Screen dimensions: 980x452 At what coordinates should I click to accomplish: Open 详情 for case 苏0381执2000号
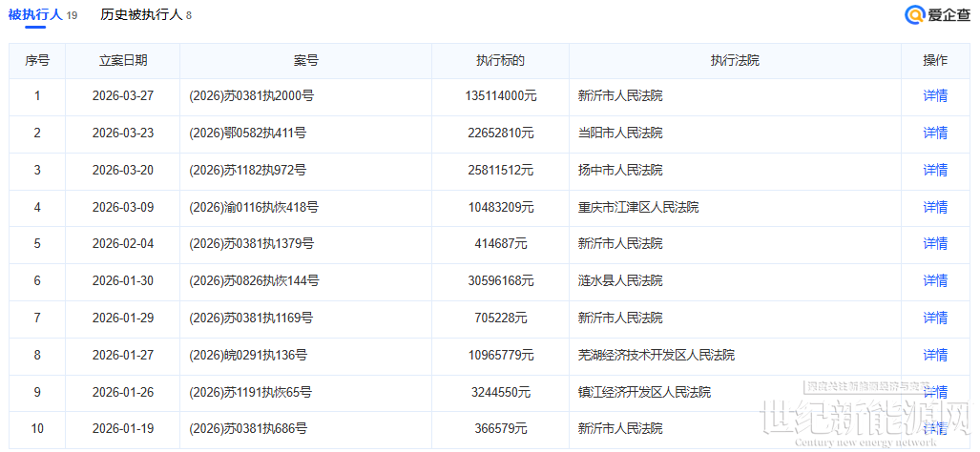point(934,96)
